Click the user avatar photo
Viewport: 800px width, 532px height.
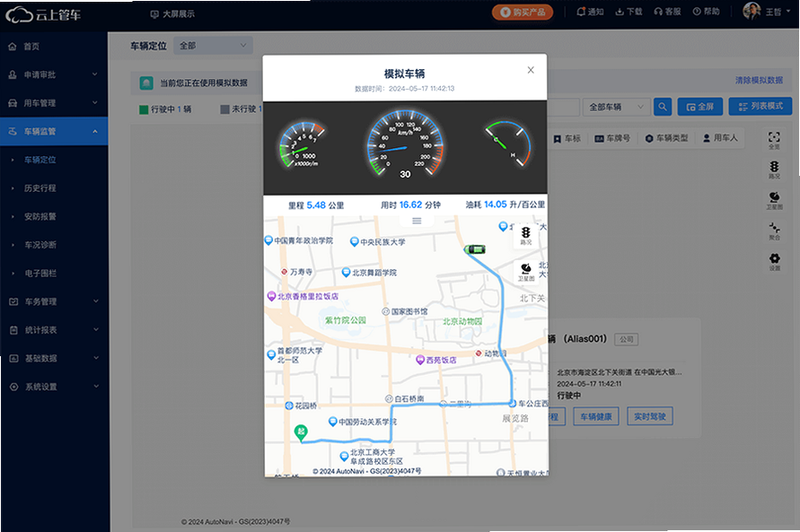click(752, 11)
